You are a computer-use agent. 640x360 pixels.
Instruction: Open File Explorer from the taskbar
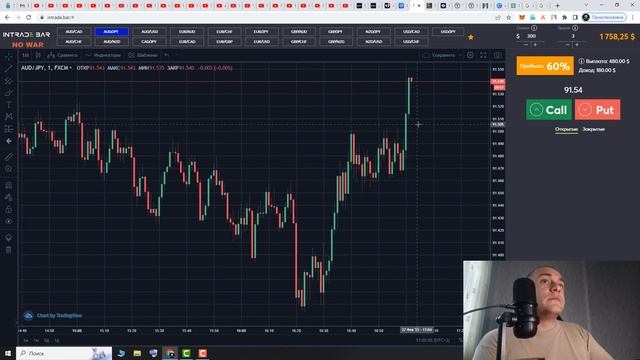(x=137, y=353)
